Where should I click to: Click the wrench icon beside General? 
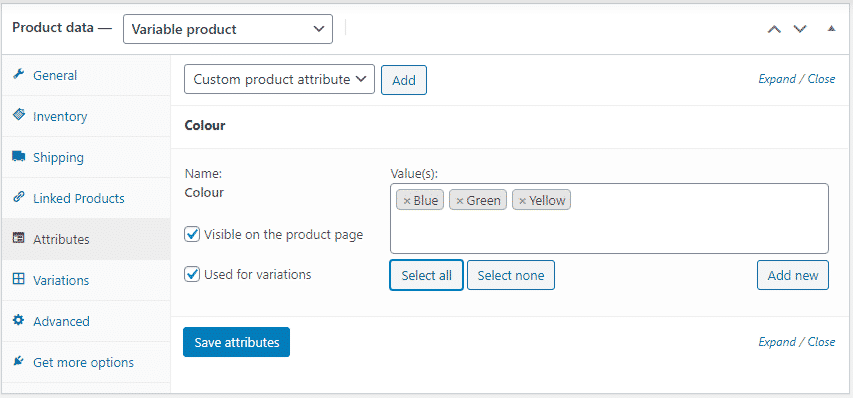point(18,74)
